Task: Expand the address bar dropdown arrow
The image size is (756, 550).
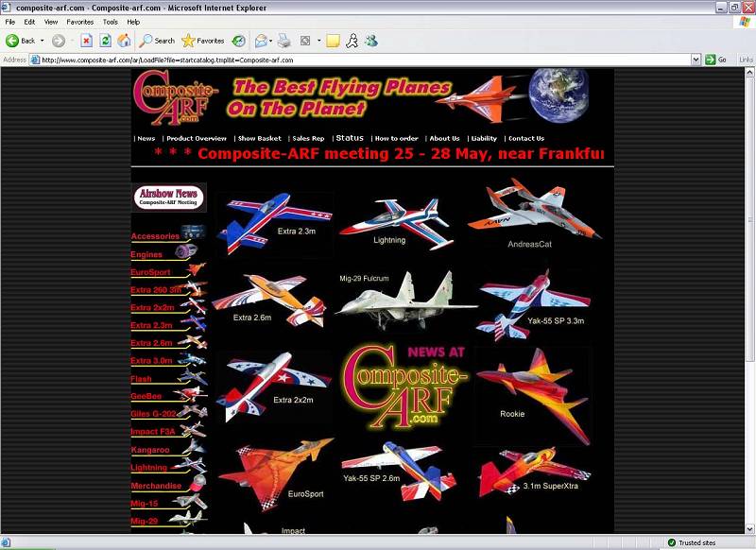Action: pyautogui.click(x=696, y=60)
